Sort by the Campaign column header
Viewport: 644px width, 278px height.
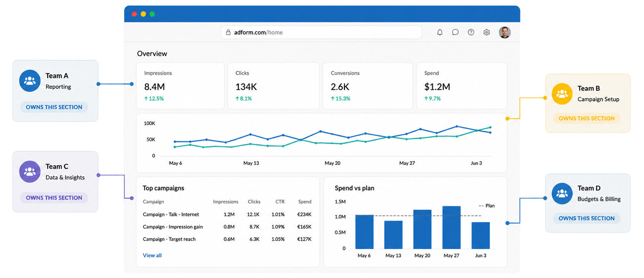click(x=153, y=201)
